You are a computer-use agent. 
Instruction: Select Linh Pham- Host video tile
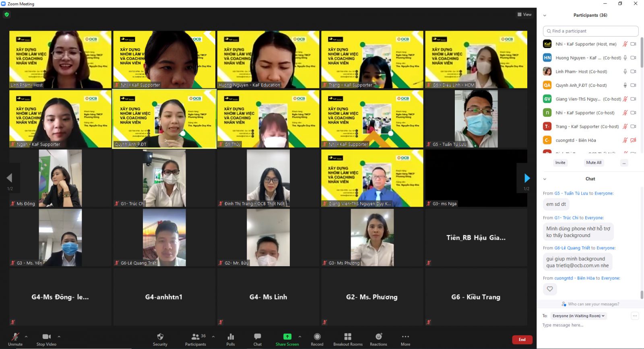pyautogui.click(x=60, y=60)
